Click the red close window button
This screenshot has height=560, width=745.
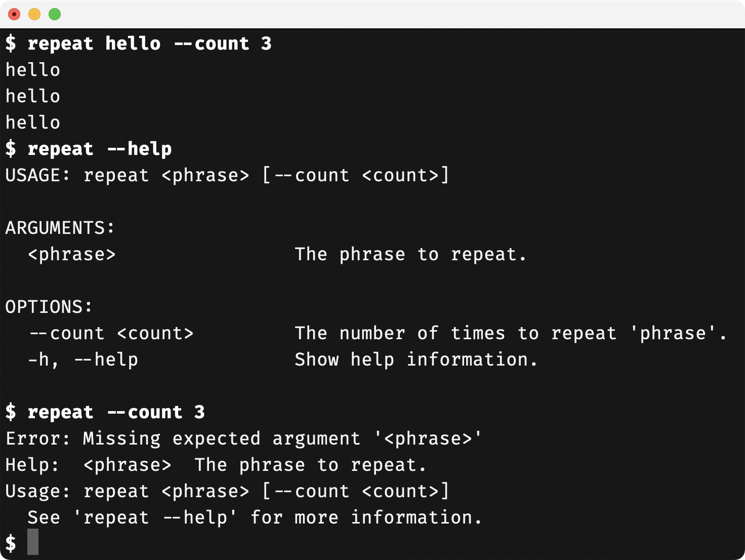[14, 14]
